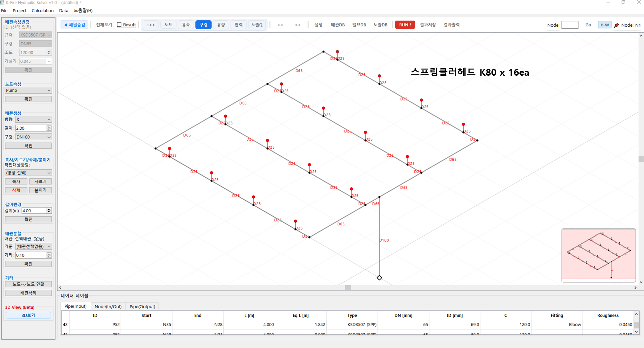Click the pink minimap thumbnail
This screenshot has width=644, height=348.
coord(598,255)
